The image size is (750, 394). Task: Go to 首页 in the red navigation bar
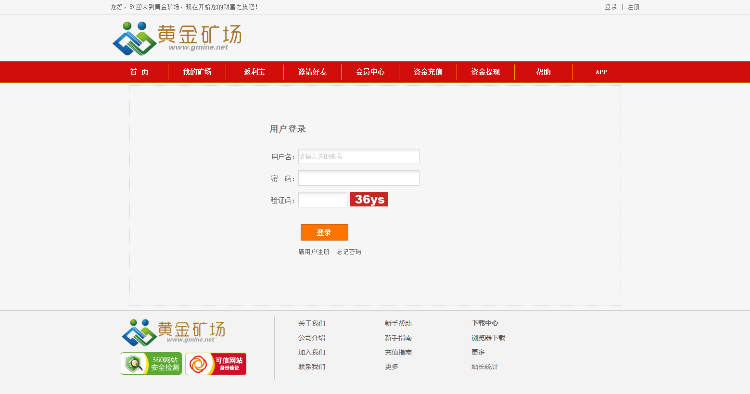tap(139, 72)
